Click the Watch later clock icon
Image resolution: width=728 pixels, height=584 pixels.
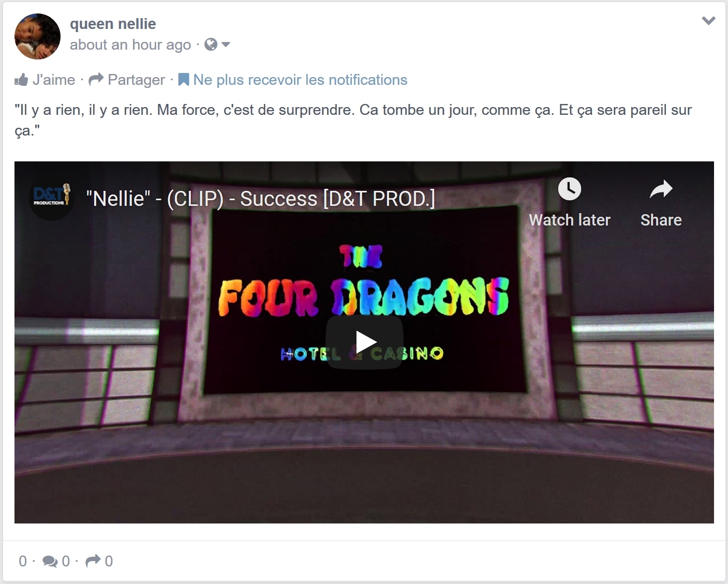pos(570,189)
